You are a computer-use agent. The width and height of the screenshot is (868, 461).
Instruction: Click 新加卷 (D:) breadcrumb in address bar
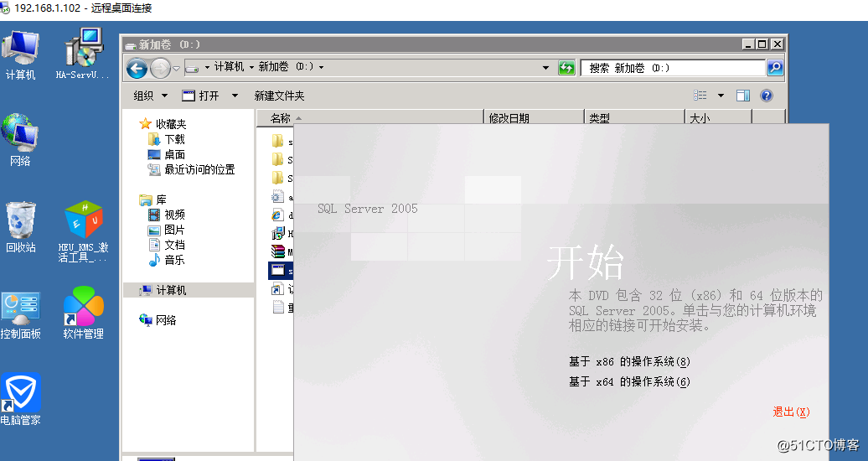point(287,67)
